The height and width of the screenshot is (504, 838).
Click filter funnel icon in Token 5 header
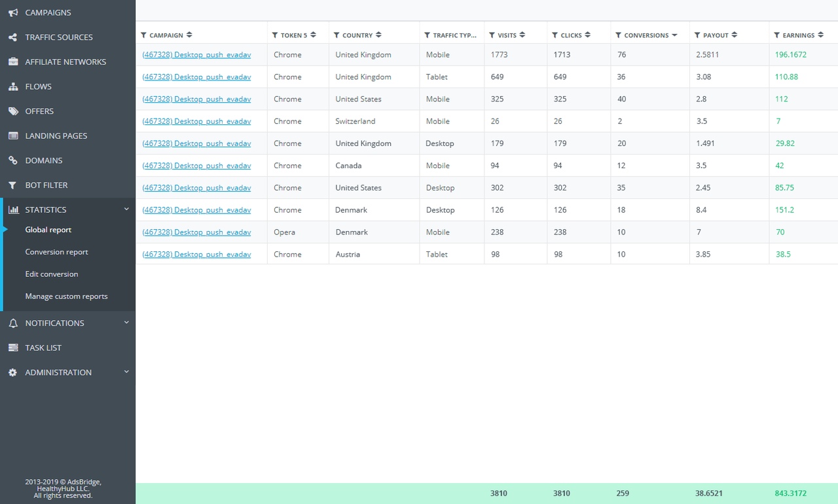point(276,35)
